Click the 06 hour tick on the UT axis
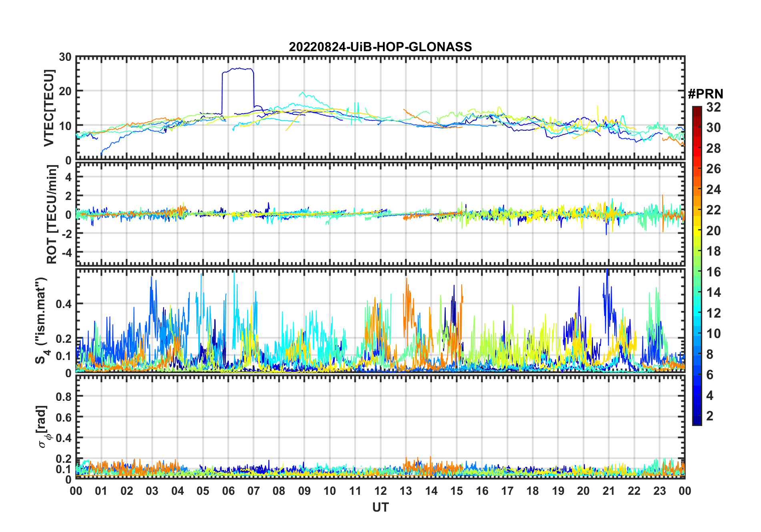Image resolution: width=761 pixels, height=532 pixels. pyautogui.click(x=228, y=491)
